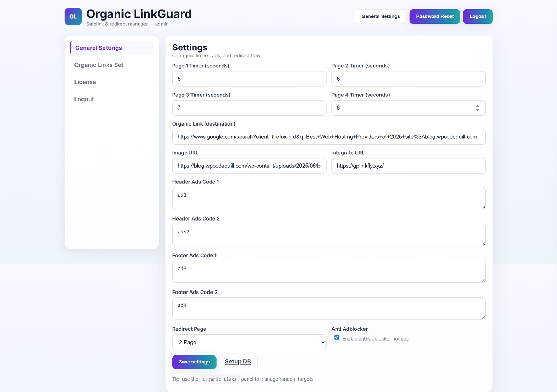Click the Image URL input field
Screen dimensions: 557x392
pyautogui.click(x=249, y=166)
